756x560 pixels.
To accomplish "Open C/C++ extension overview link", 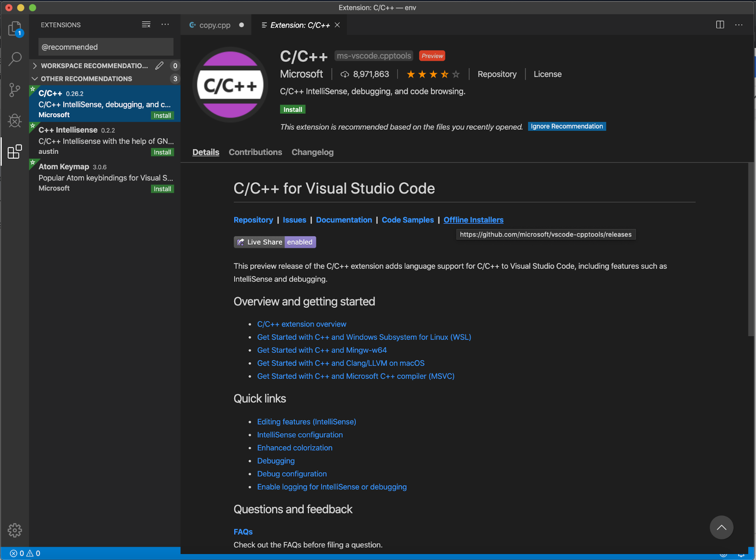I will pyautogui.click(x=301, y=324).
